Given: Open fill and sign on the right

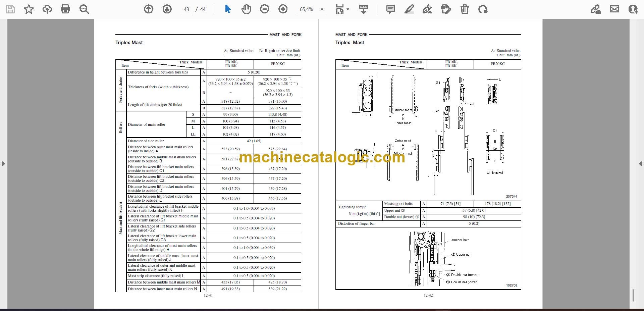Looking at the screenshot, I should pyautogui.click(x=596, y=9).
